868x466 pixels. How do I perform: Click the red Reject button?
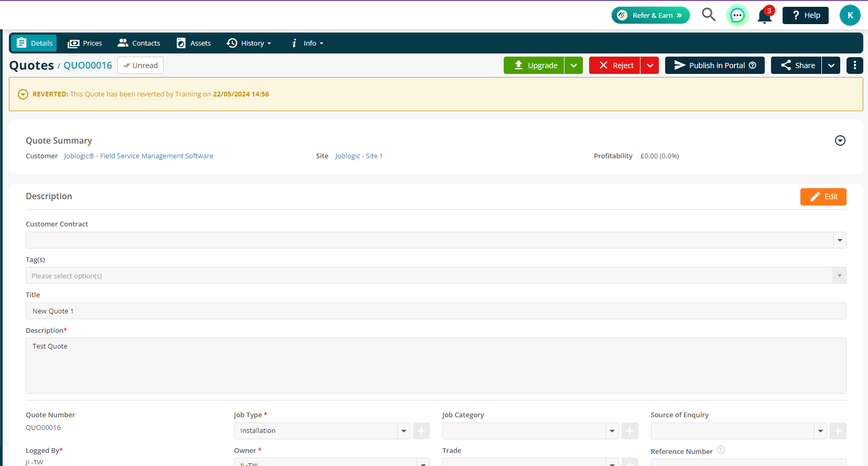(x=614, y=65)
